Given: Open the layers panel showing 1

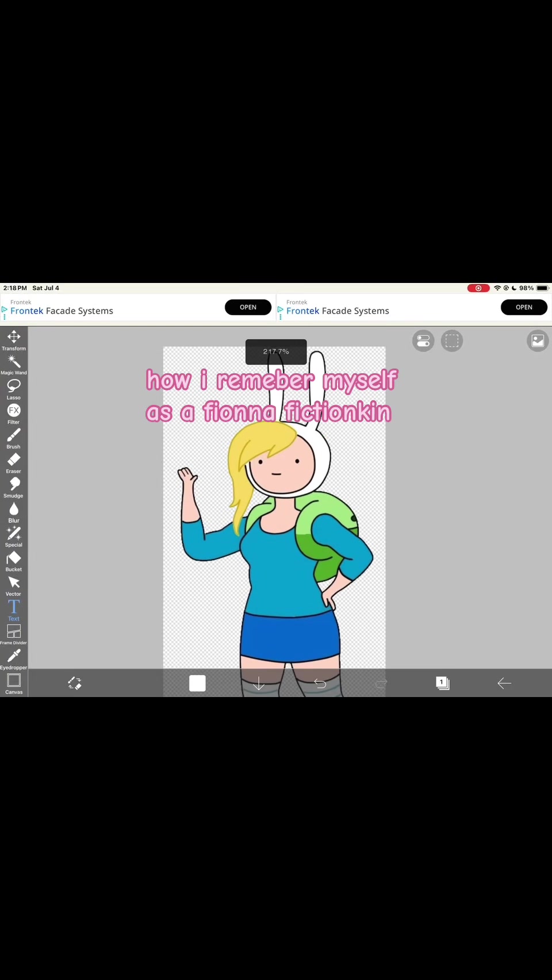Looking at the screenshot, I should [x=443, y=683].
